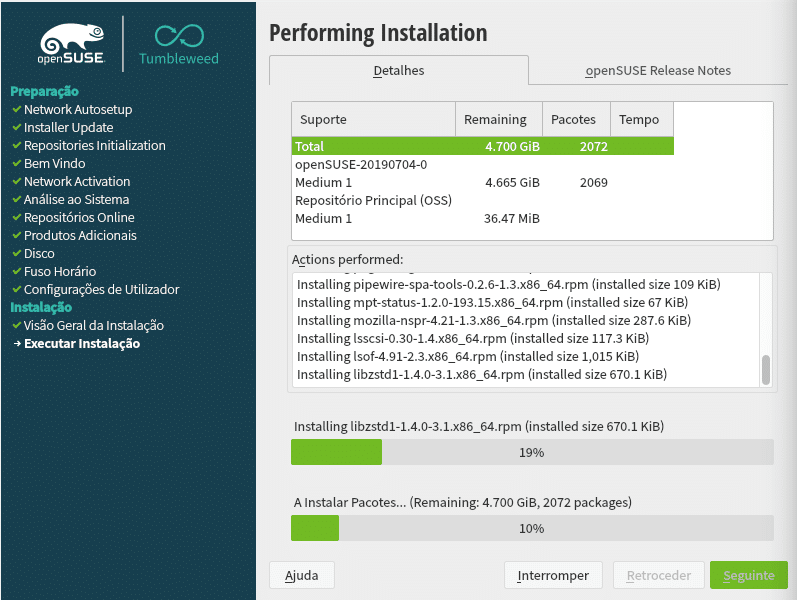Click the actions log scrollbar handle
Image resolution: width=797 pixels, height=600 pixels.
pos(765,370)
